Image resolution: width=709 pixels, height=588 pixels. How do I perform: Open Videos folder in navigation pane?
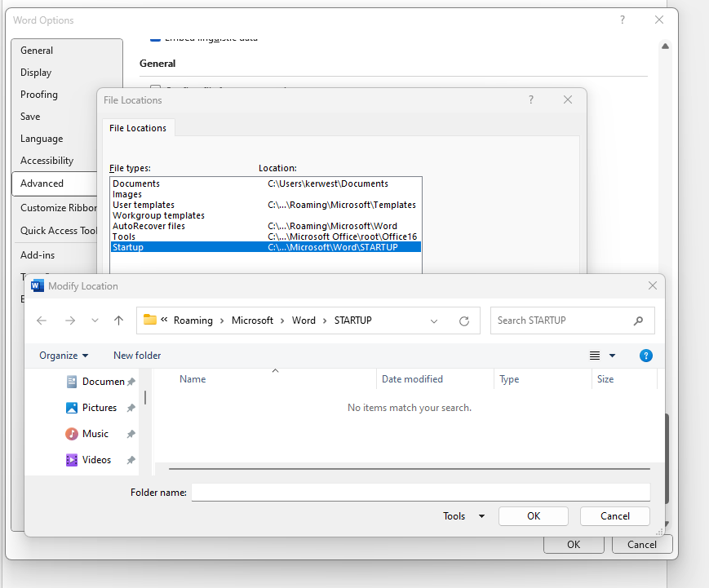(96, 460)
